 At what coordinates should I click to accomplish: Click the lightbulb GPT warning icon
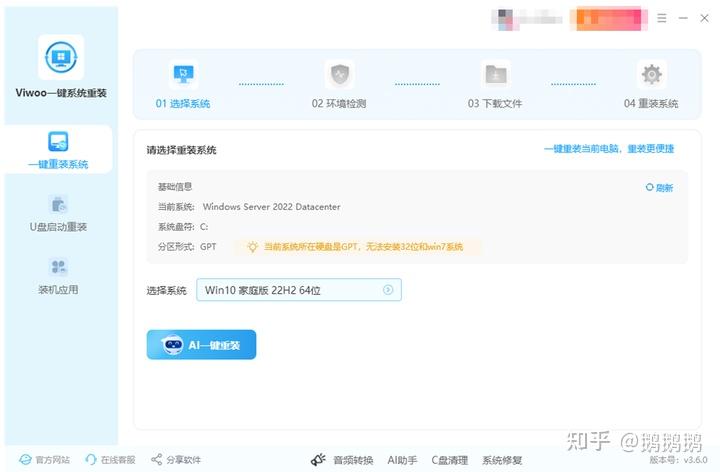pos(252,247)
